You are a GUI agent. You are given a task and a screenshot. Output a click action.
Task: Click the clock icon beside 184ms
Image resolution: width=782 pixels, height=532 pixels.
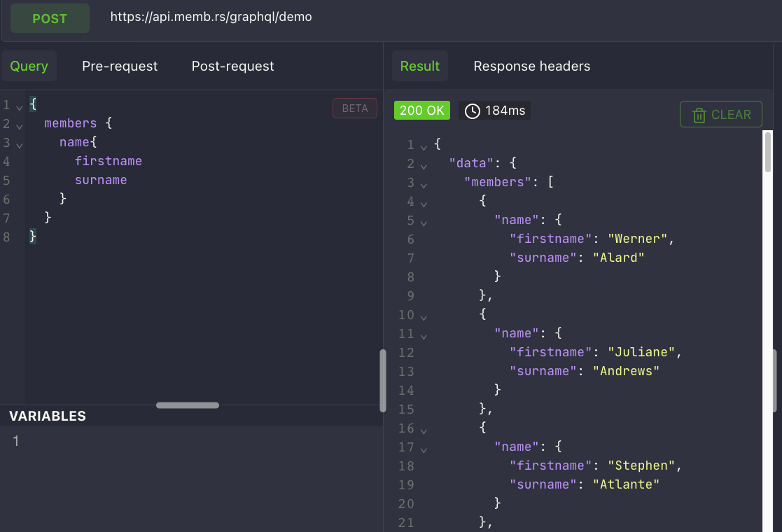click(473, 111)
